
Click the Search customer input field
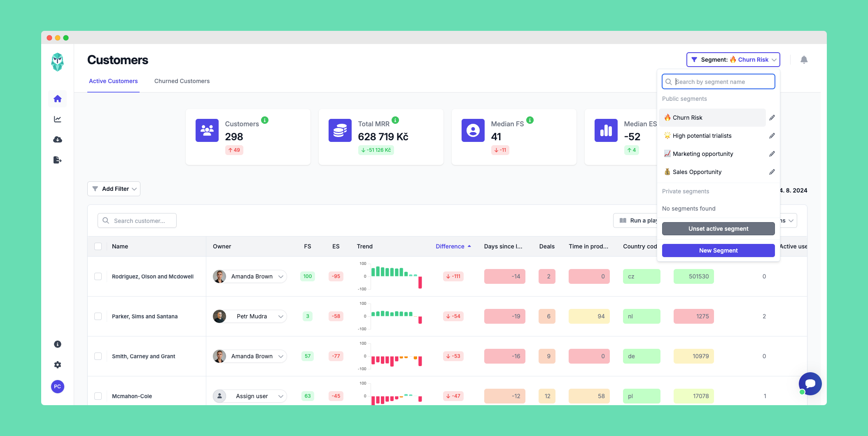(137, 220)
